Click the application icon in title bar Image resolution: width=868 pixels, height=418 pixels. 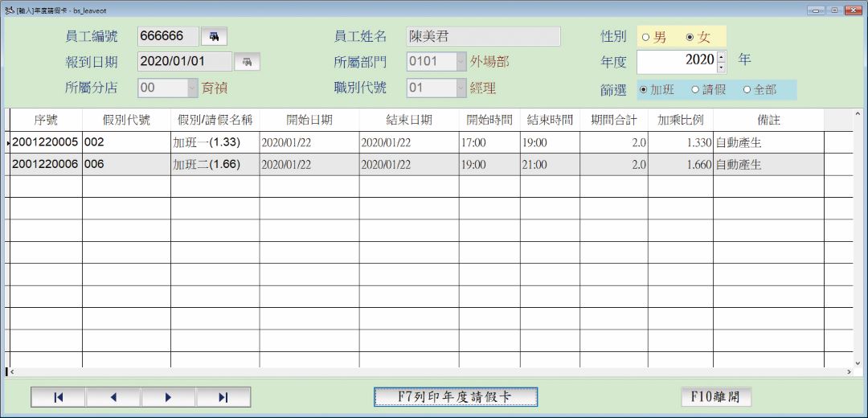9,10
